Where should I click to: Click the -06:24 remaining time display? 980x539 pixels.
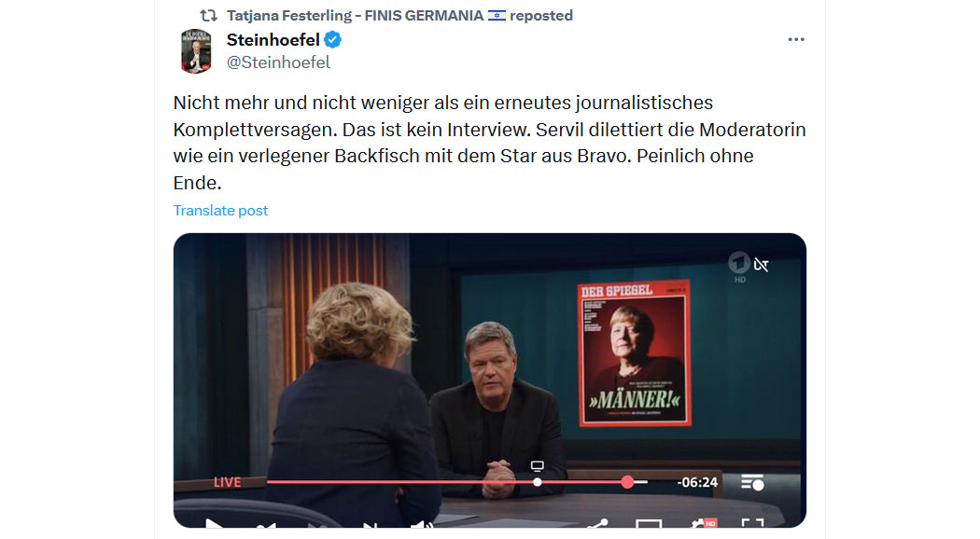click(697, 482)
